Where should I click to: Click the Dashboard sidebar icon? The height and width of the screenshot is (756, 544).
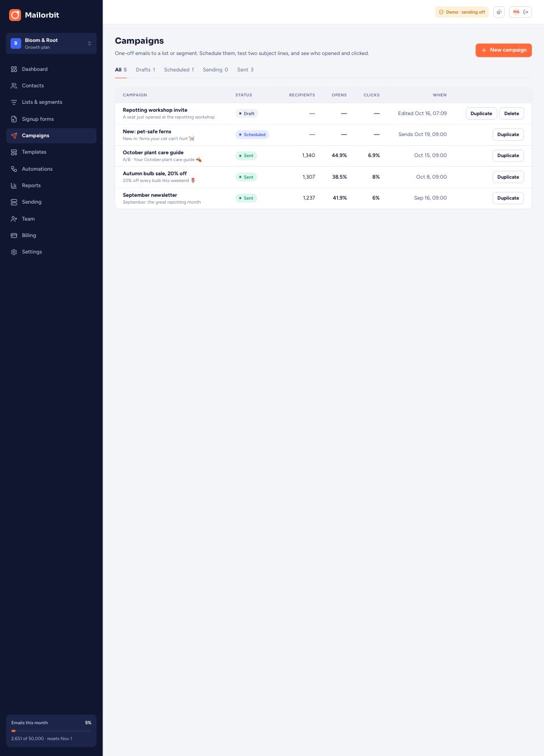[14, 69]
